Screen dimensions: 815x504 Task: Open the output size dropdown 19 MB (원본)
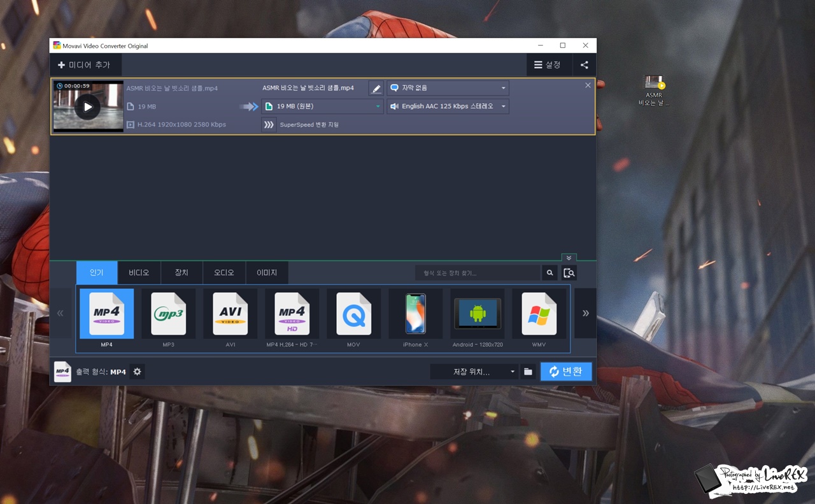coord(323,106)
